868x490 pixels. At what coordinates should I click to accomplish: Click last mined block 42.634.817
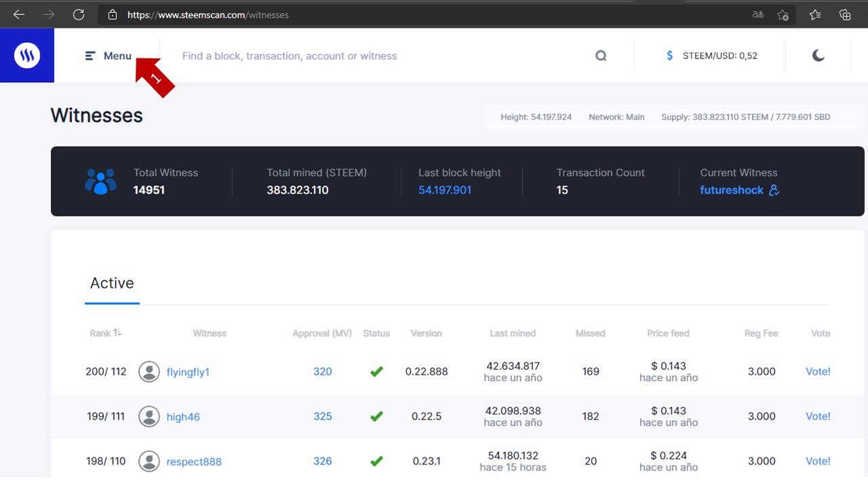click(513, 366)
